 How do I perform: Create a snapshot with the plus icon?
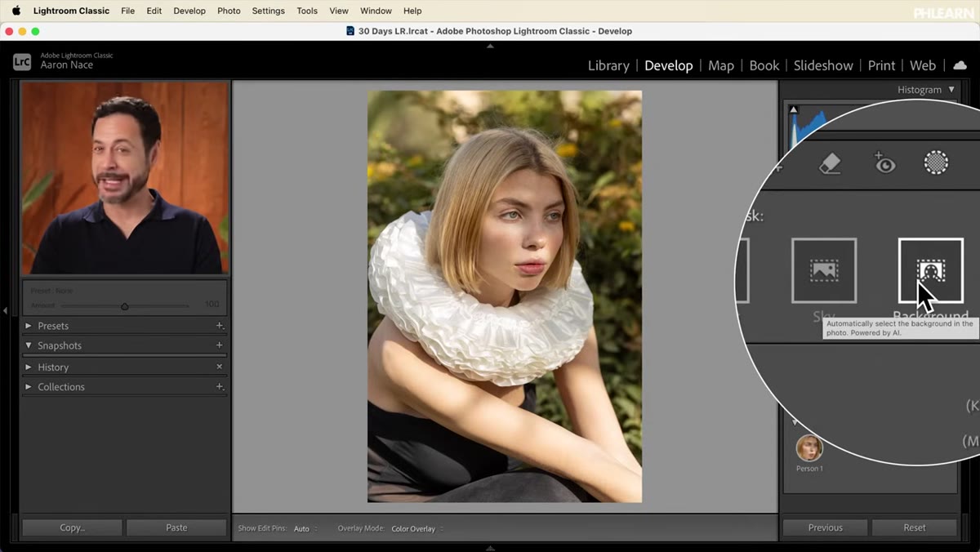[x=219, y=345]
